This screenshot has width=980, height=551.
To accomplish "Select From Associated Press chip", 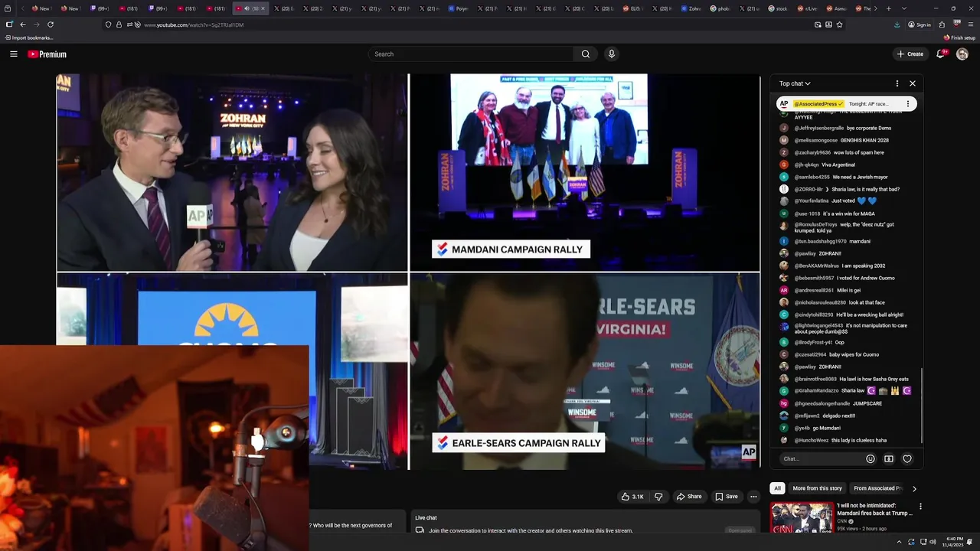I will 877,488.
